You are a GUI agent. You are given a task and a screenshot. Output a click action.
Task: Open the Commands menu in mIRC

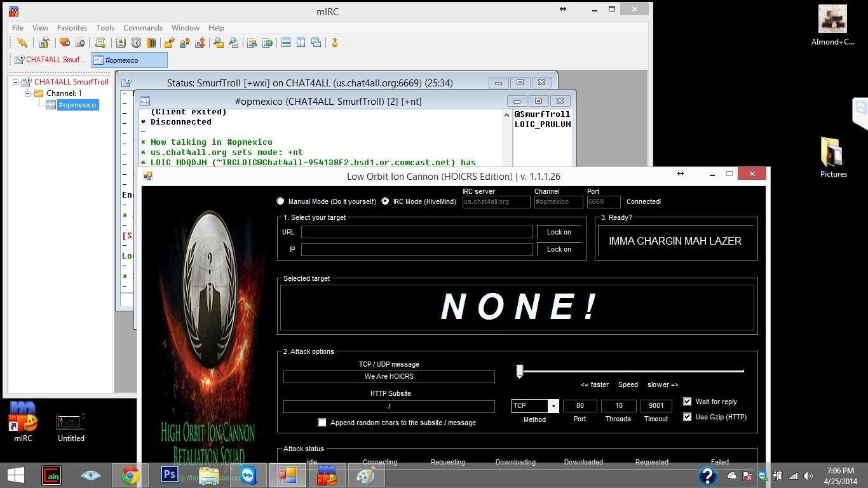[143, 27]
